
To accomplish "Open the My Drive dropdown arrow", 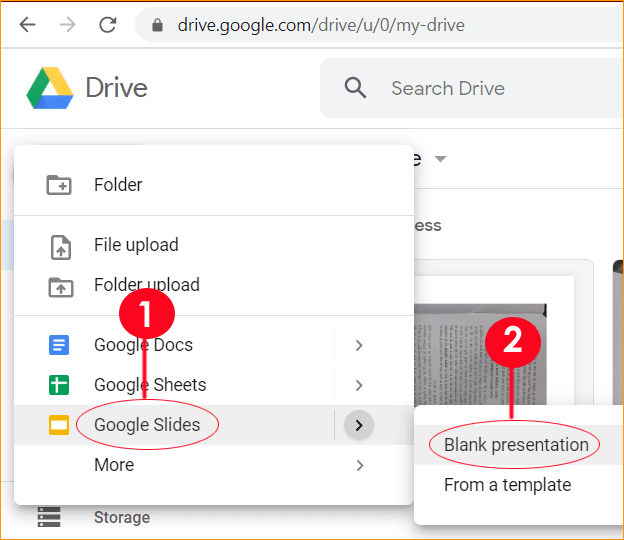I will tap(440, 159).
